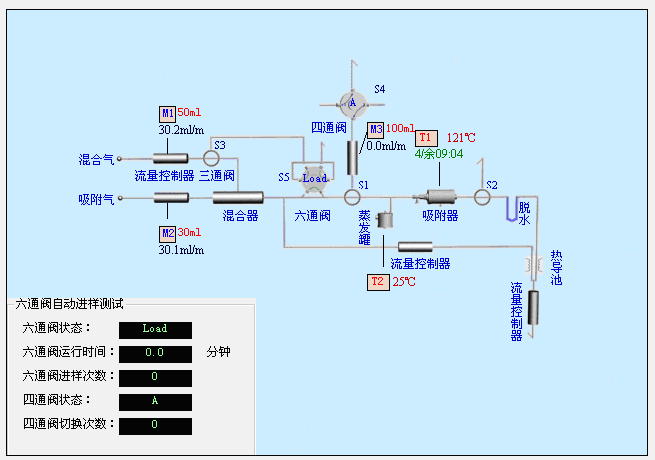Click the M3 reading 0.0ml/m
655x460 pixels.
(x=386, y=146)
